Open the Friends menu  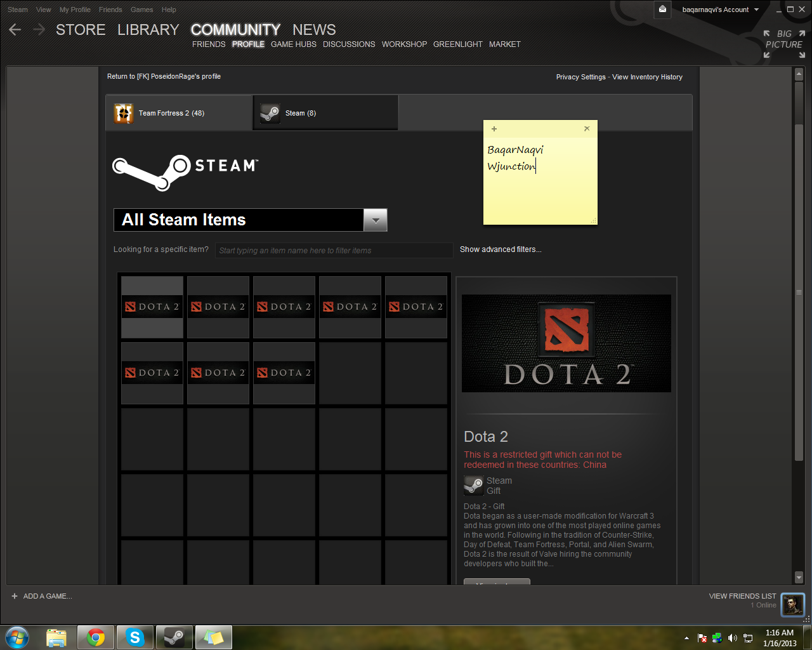[110, 10]
